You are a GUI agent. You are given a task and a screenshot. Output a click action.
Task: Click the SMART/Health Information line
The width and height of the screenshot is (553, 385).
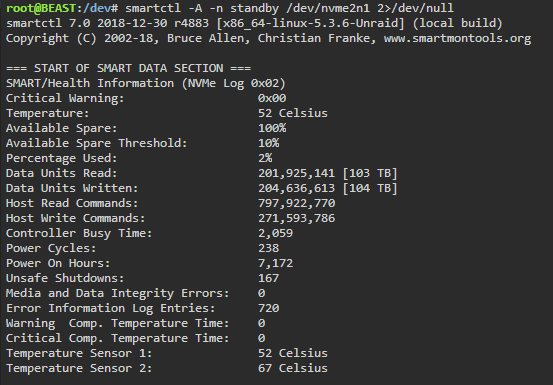(146, 84)
